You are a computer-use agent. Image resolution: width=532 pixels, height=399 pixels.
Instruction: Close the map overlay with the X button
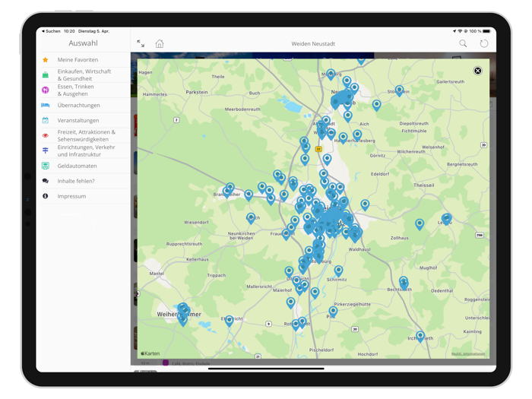(478, 71)
